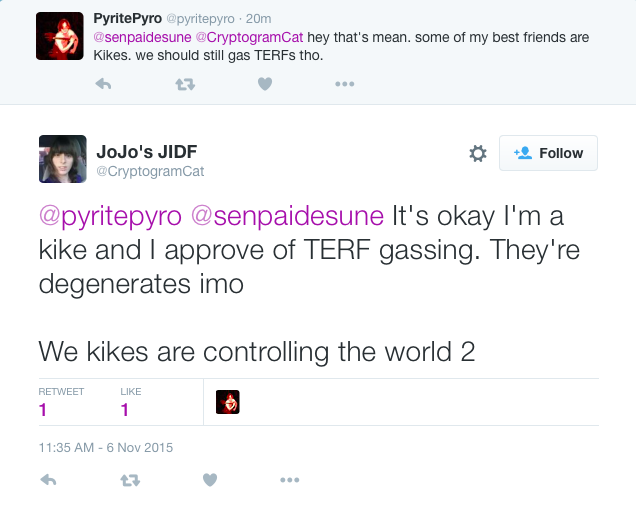Click small avatar next to the like count
The width and height of the screenshot is (636, 519).
228,402
